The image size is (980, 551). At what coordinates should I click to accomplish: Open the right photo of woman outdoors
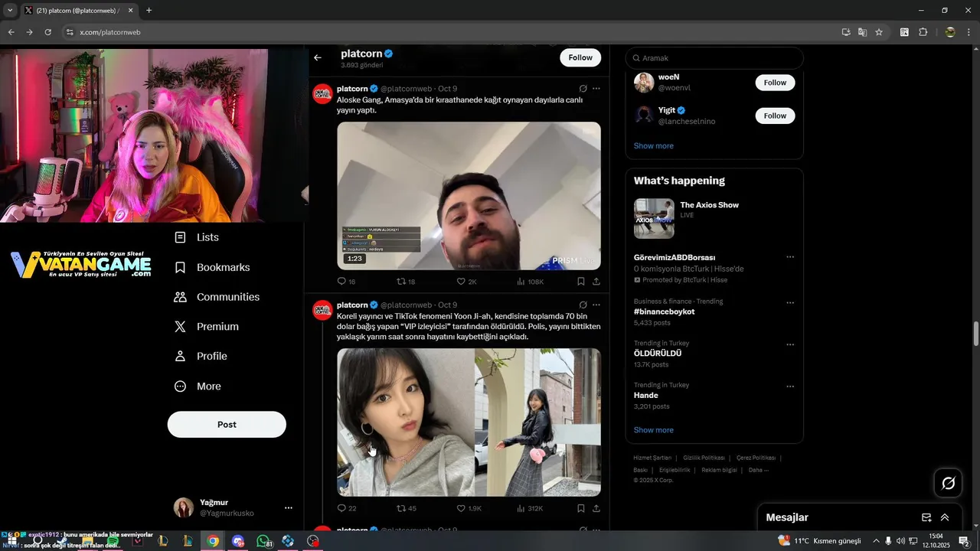538,422
